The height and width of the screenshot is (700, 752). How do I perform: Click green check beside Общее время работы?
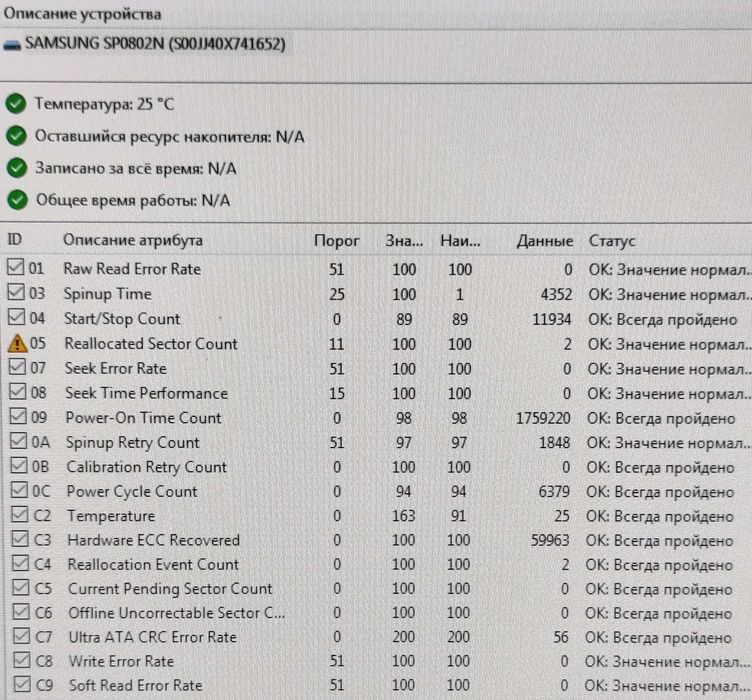(x=17, y=200)
